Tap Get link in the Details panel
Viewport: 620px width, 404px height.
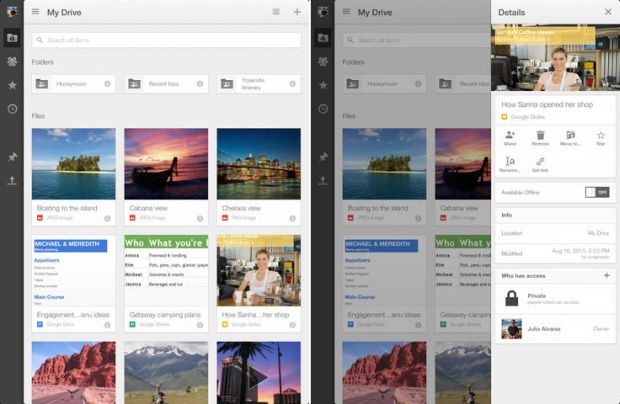pos(540,164)
